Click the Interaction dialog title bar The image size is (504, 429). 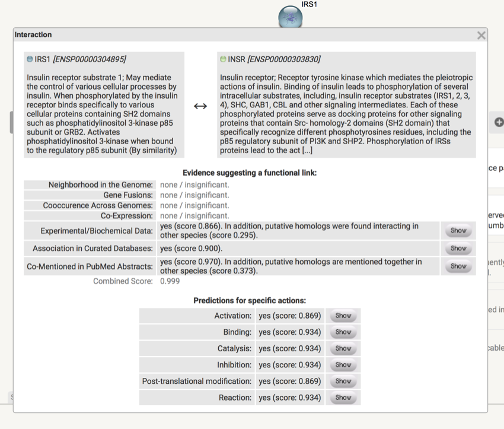point(237,36)
